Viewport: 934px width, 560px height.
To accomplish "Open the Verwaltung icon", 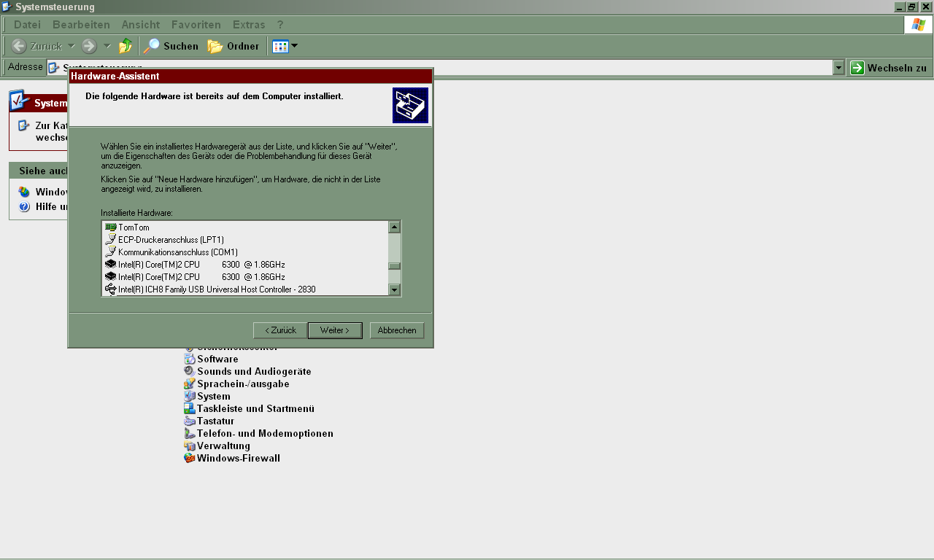I will tap(190, 446).
